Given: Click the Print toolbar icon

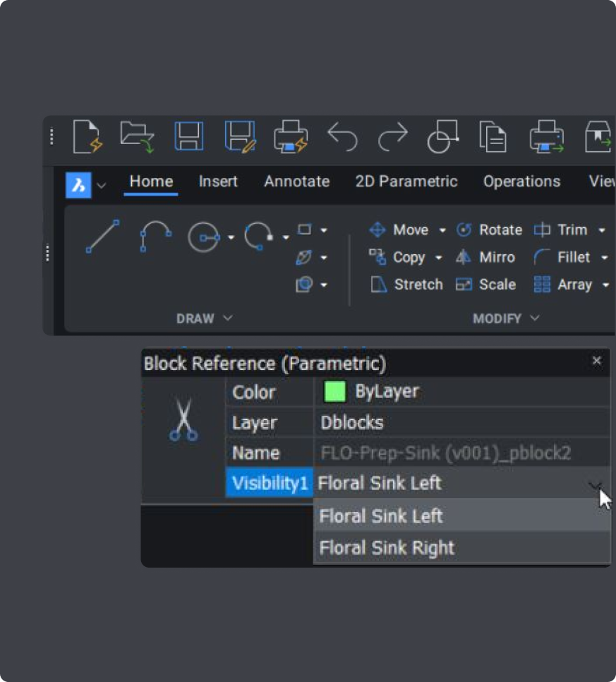Looking at the screenshot, I should pyautogui.click(x=290, y=137).
